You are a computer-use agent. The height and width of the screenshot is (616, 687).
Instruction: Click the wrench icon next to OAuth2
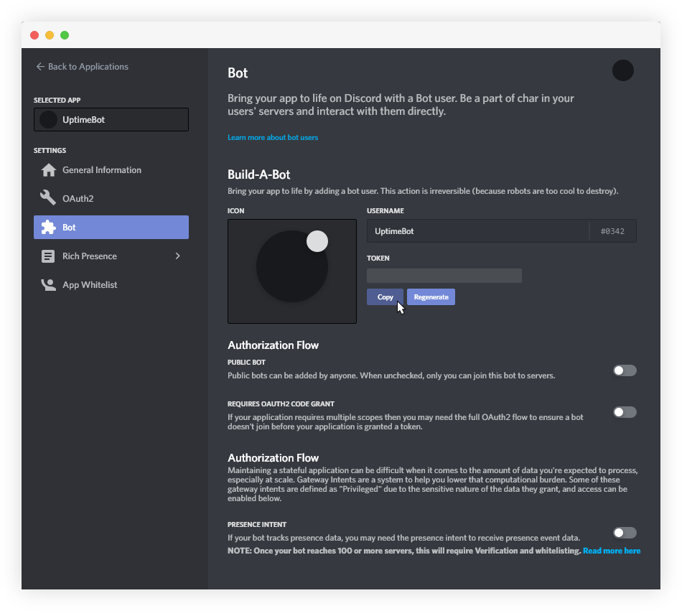click(48, 198)
